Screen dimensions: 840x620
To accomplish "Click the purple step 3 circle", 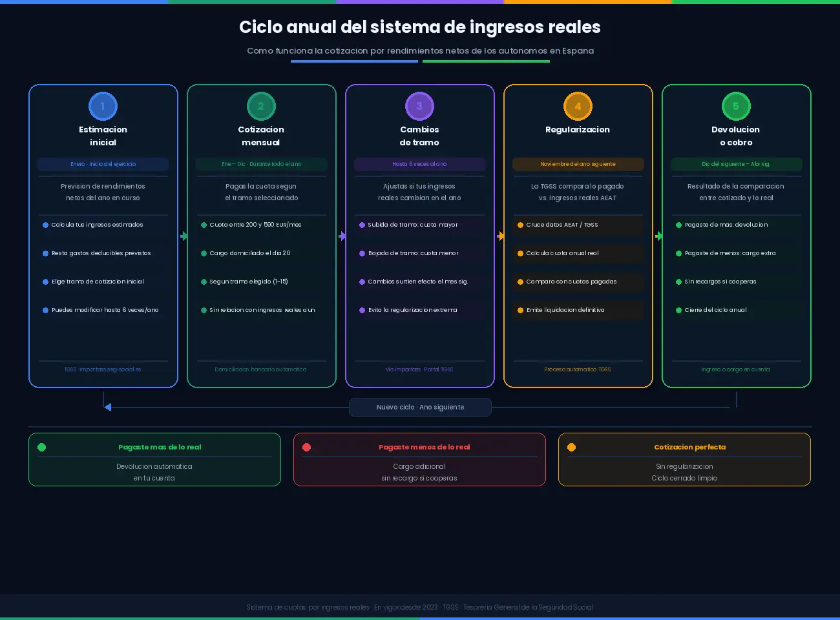I will pyautogui.click(x=419, y=107).
